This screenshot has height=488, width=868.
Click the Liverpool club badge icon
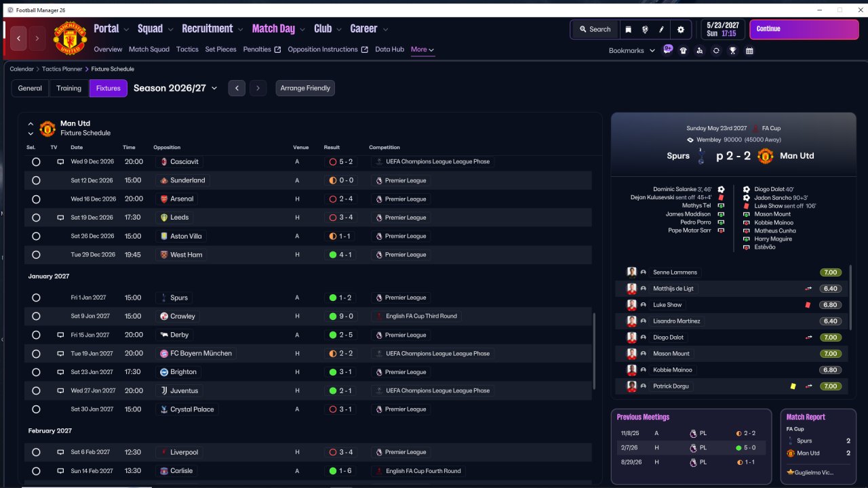tap(163, 452)
